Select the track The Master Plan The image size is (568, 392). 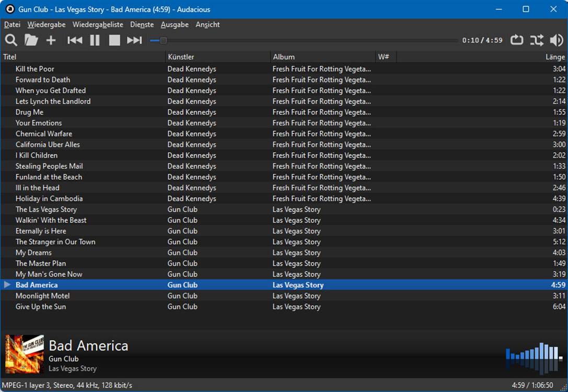pos(284,263)
